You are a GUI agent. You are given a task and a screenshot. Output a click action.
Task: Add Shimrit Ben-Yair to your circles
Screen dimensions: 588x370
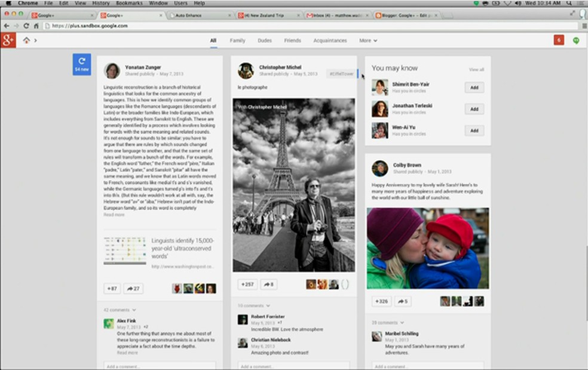click(474, 87)
